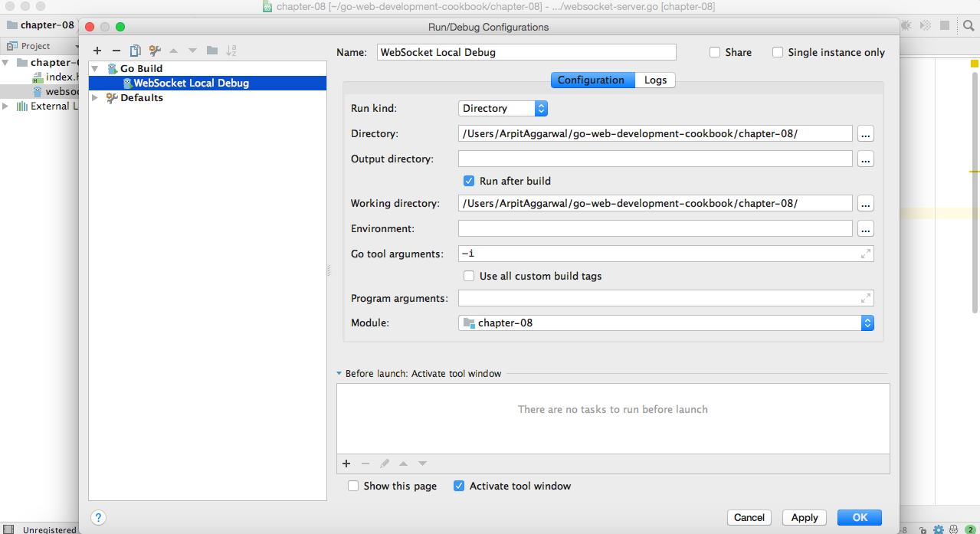Select the Defaults tree item
This screenshot has height=534, width=980.
141,98
